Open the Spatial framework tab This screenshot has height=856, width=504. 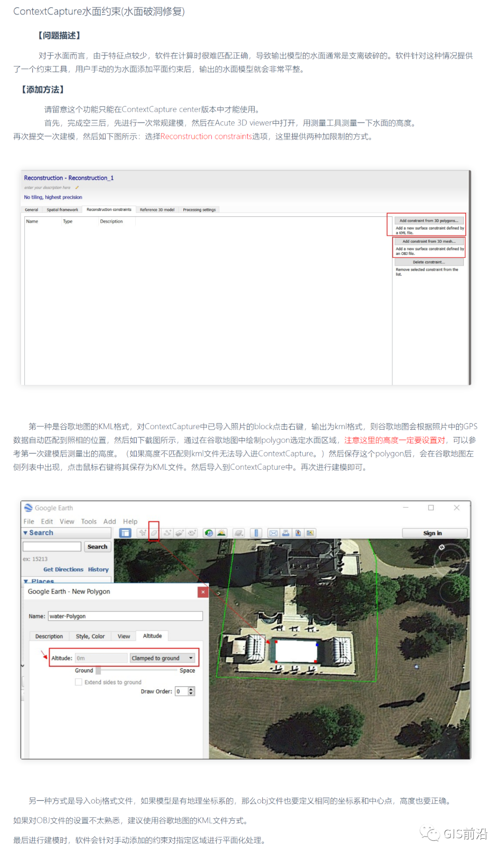pyautogui.click(x=62, y=210)
